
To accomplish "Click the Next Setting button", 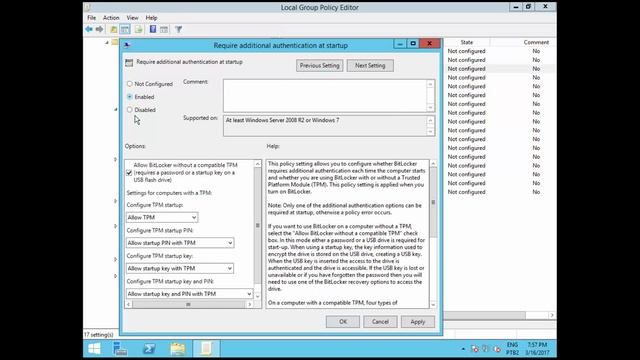I will [x=370, y=66].
